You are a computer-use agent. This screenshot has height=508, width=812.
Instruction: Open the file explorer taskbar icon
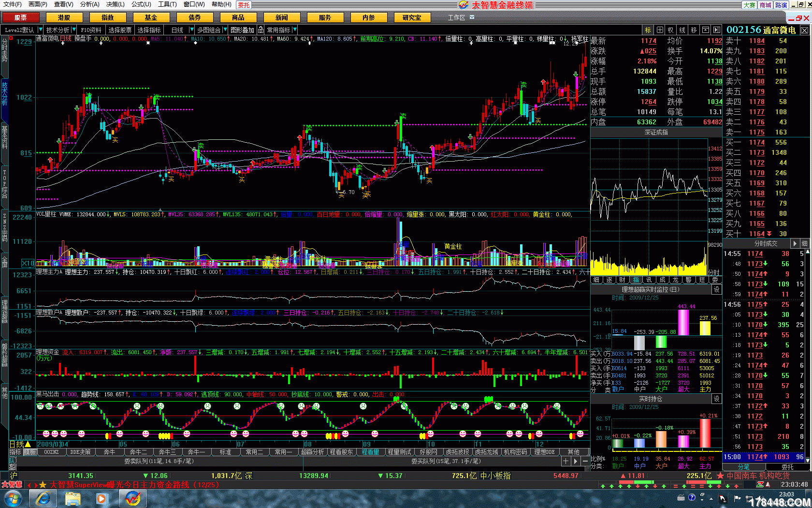click(x=73, y=498)
